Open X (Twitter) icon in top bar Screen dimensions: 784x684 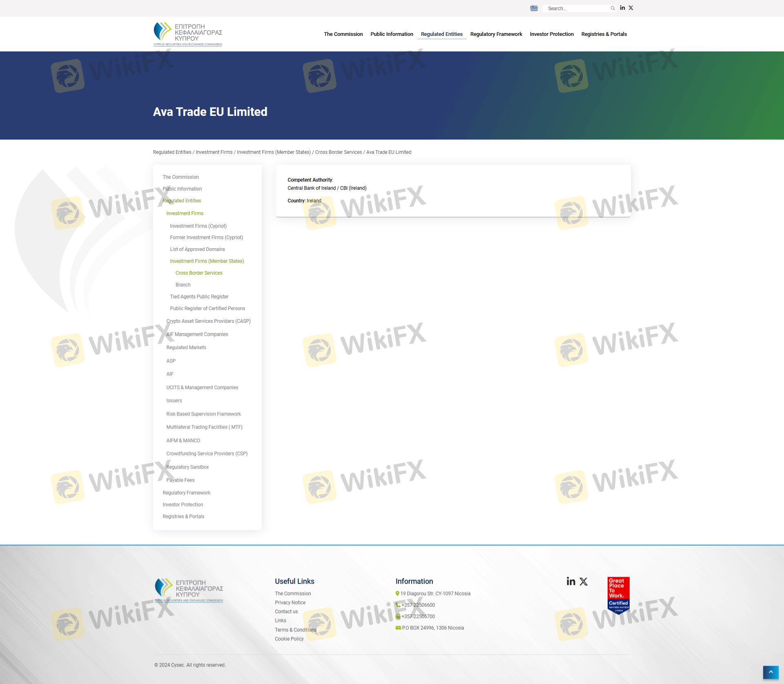pos(631,8)
